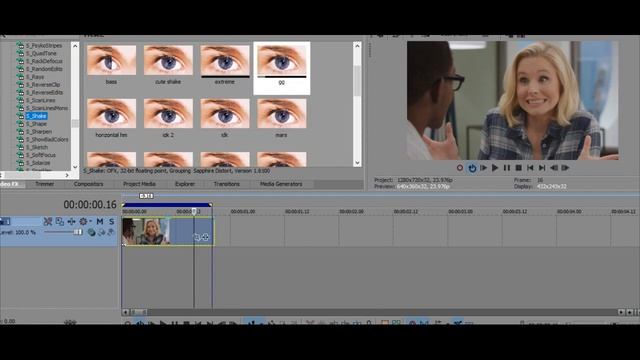
Task: Switch to the Transitions tab
Action: pos(227,184)
